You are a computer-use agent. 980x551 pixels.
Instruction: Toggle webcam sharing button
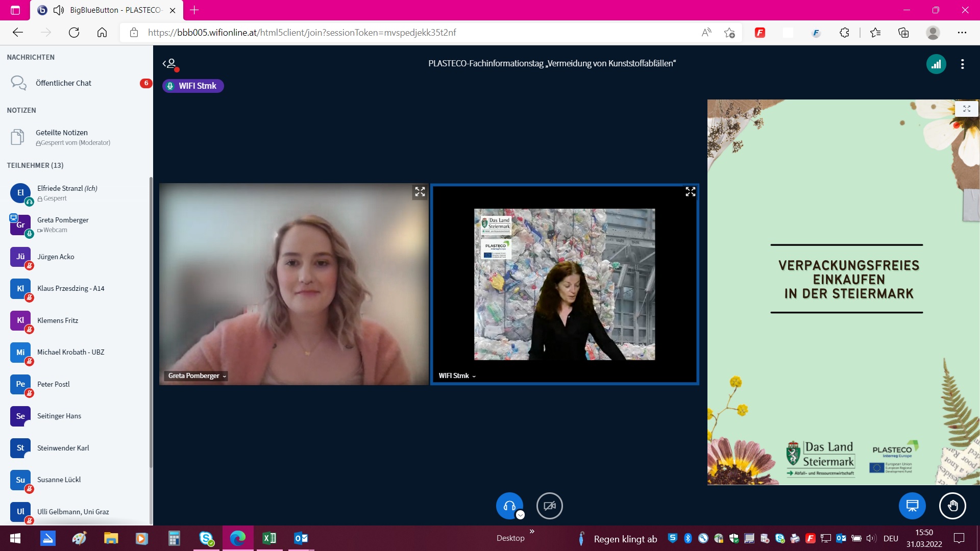[x=550, y=506]
